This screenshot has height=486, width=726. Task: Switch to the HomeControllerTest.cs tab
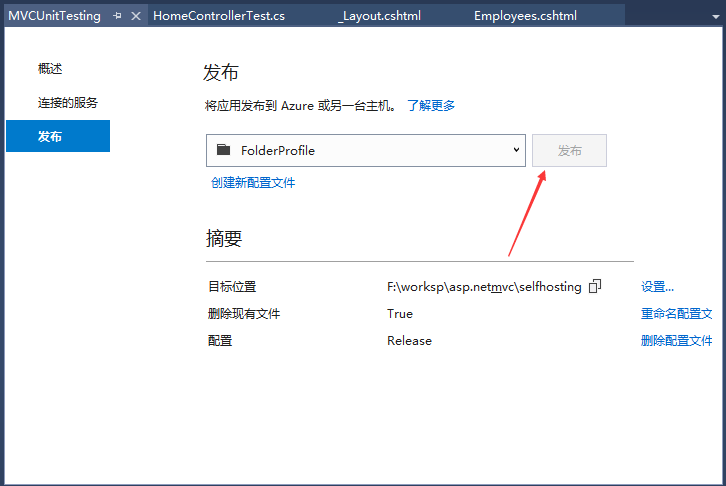218,16
